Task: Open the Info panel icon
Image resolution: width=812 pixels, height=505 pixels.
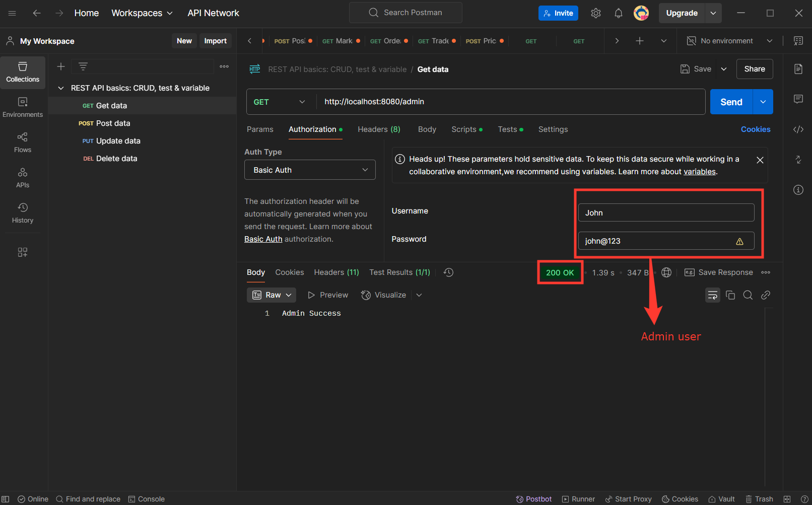Action: [x=798, y=190]
